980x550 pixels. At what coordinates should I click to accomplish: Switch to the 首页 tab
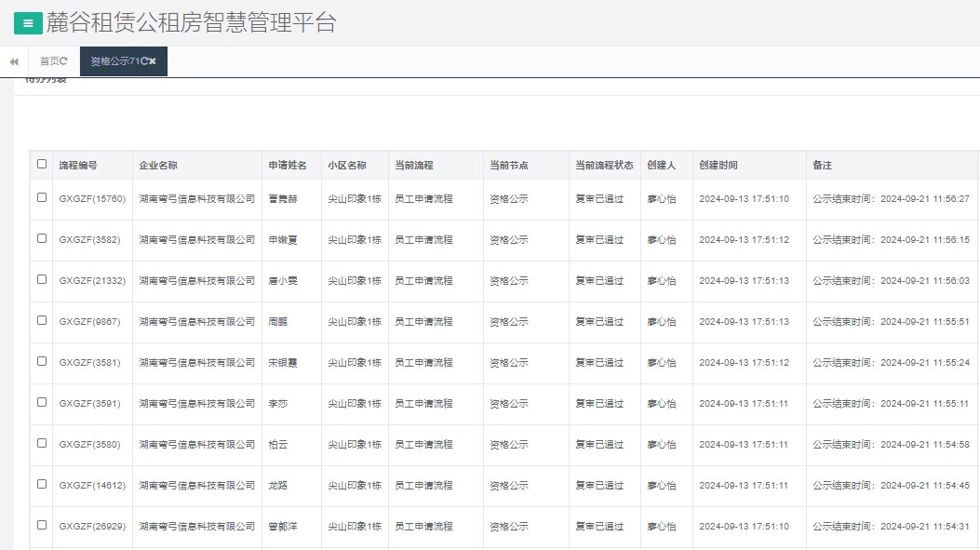(51, 60)
